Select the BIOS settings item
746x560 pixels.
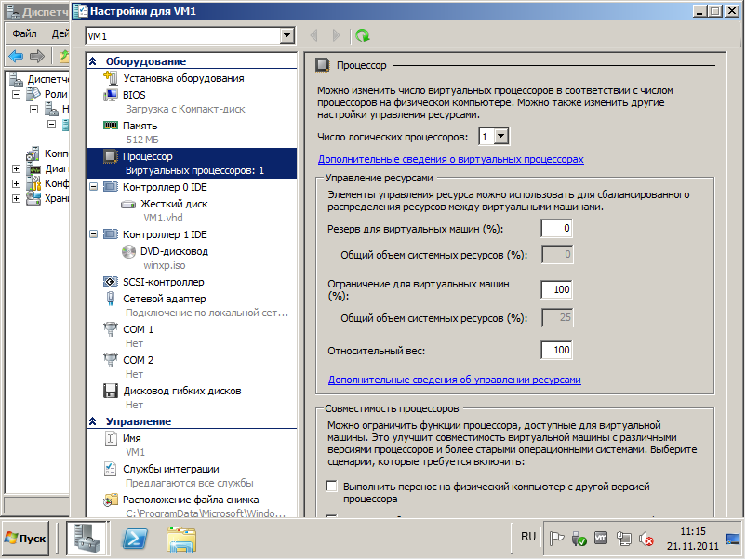(134, 95)
